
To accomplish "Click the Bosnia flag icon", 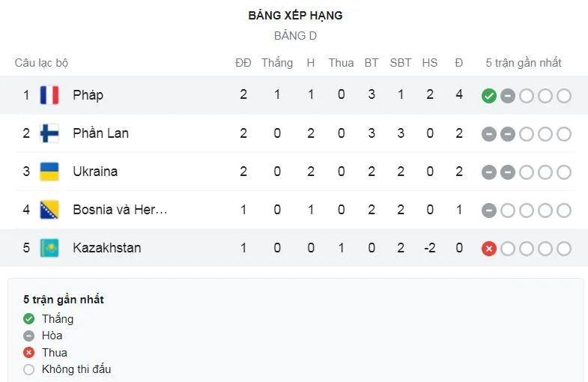I will (49, 210).
